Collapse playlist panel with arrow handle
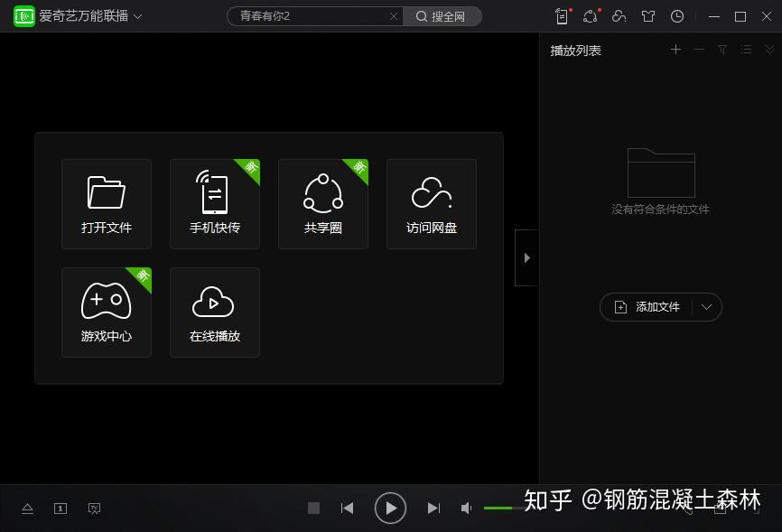Viewport: 782px width, 532px height. [526, 257]
